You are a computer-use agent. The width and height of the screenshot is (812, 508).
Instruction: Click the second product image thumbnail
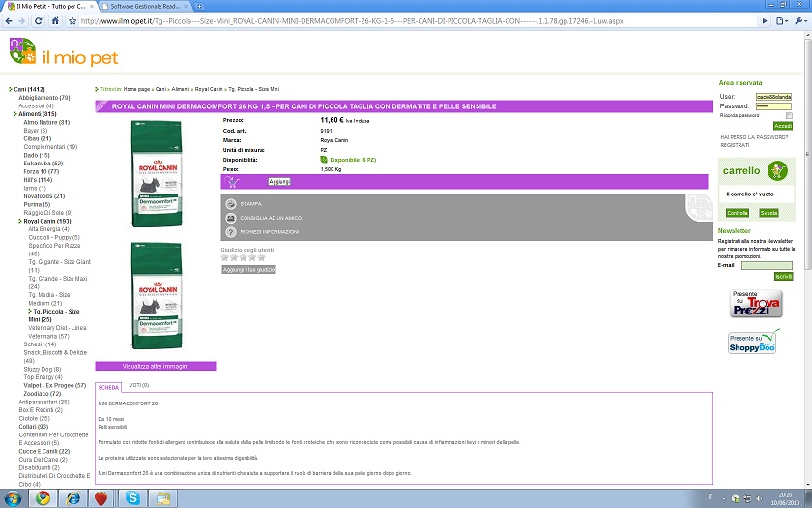[x=157, y=295]
